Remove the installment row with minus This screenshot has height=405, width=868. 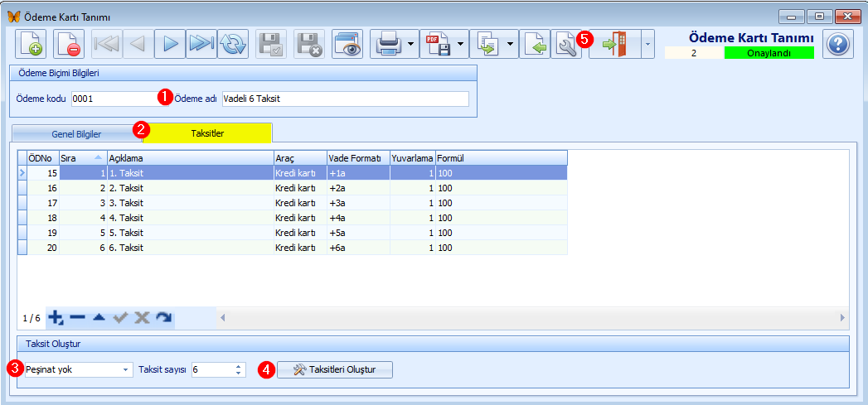[77, 317]
